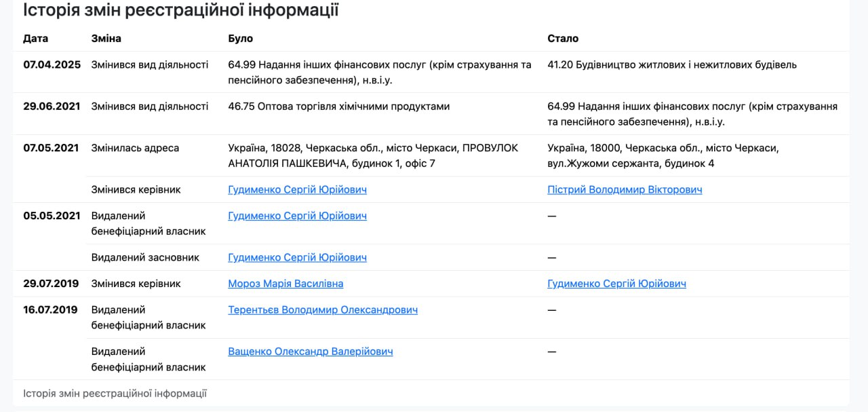Click 46.75 Оптова торгівля хімічними продуктами
Image resolution: width=868 pixels, height=412 pixels.
(339, 107)
